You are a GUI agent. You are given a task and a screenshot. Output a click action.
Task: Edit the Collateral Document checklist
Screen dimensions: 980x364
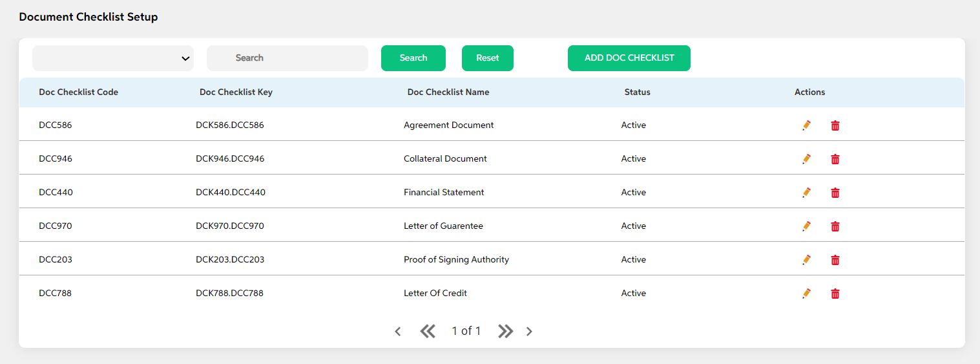click(806, 159)
